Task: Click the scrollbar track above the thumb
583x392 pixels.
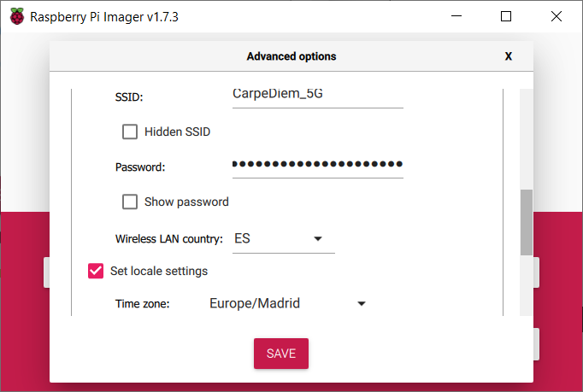Action: pyautogui.click(x=526, y=139)
